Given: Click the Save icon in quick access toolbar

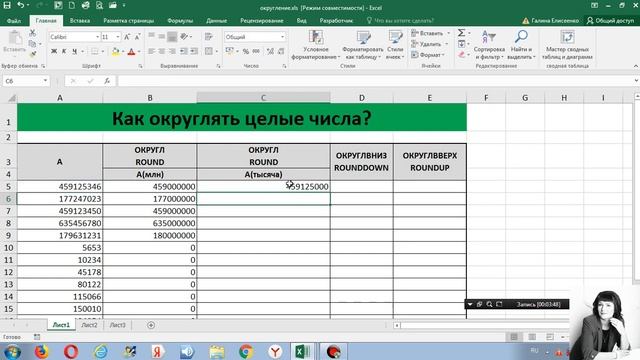Looking at the screenshot, I should 7,6.
